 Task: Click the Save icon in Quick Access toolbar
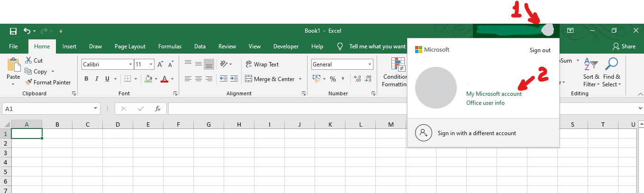(x=13, y=31)
